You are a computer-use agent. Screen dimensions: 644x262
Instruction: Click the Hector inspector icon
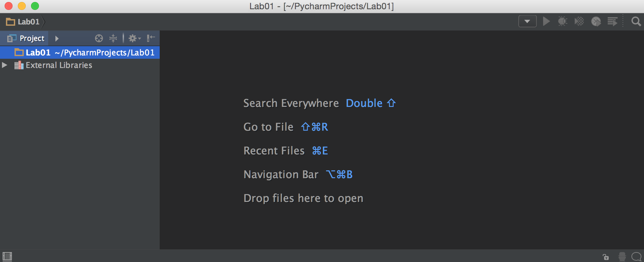coord(622,257)
